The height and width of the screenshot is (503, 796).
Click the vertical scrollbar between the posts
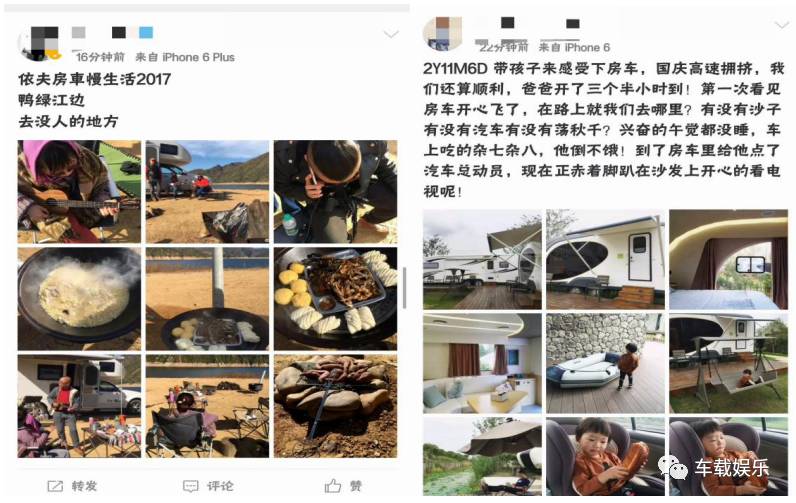pos(405,288)
